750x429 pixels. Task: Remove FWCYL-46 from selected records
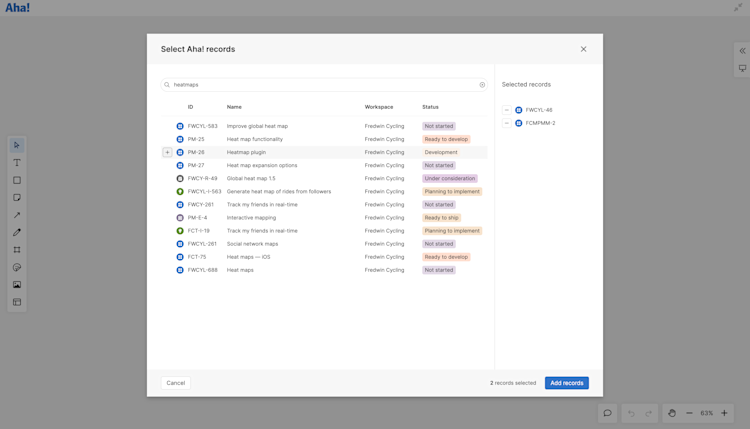pos(507,110)
